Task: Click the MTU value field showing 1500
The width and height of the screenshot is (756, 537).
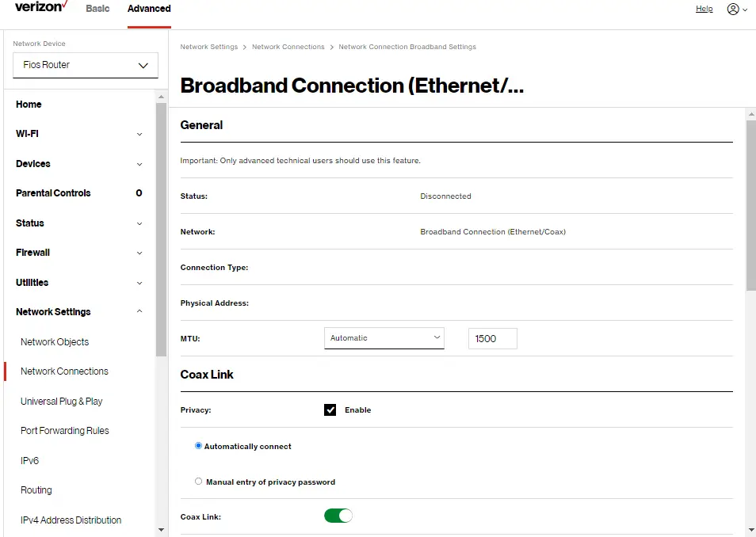Action: (x=492, y=337)
